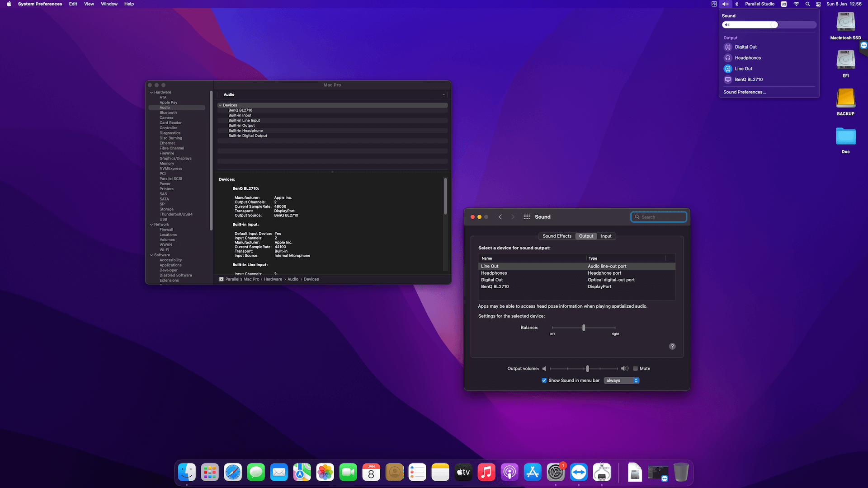Choose BenQ BL2710 in Sound menu
Screen dimensions: 868x488
click(x=749, y=80)
